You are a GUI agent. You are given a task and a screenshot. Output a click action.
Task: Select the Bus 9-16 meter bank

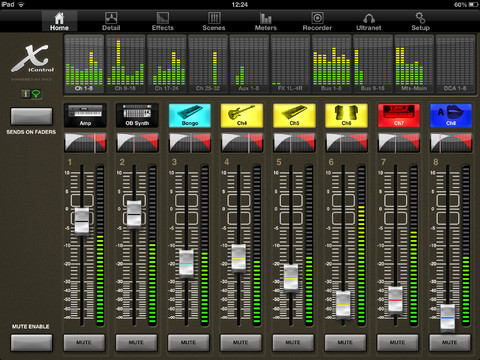click(x=373, y=64)
